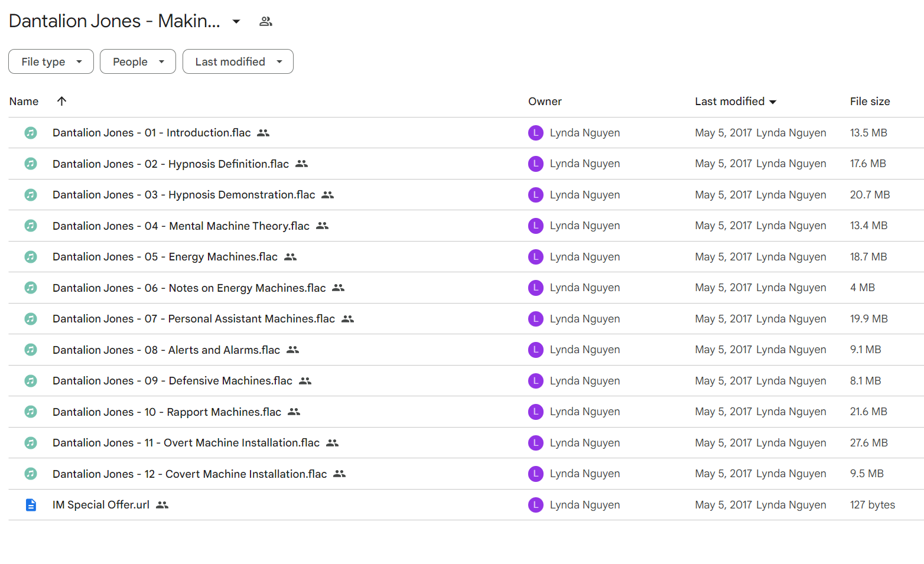Click the audio icon for 08 - Alerts and Alarms.flac
The width and height of the screenshot is (924, 564).
click(31, 350)
